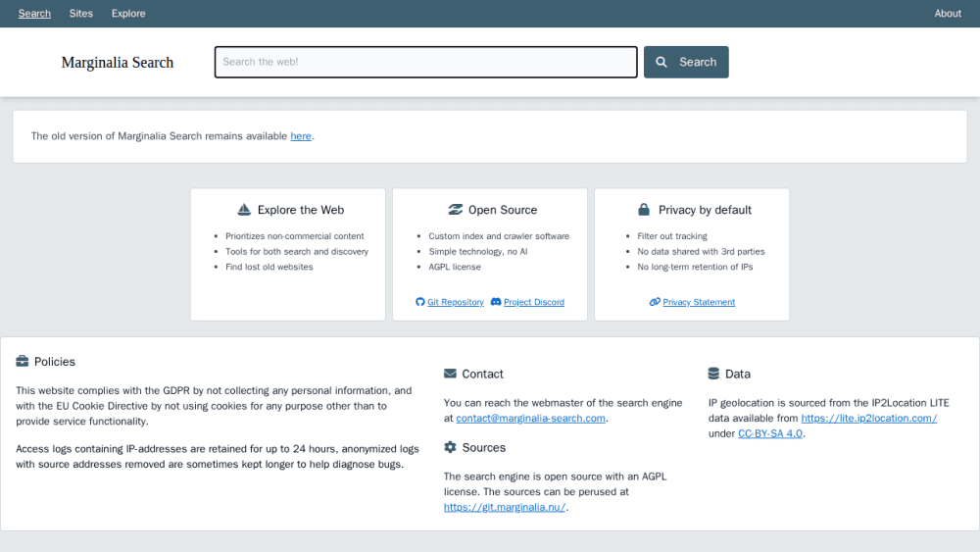Select the Search tab in navigation bar
Viewport: 980px width, 552px height.
click(34, 13)
